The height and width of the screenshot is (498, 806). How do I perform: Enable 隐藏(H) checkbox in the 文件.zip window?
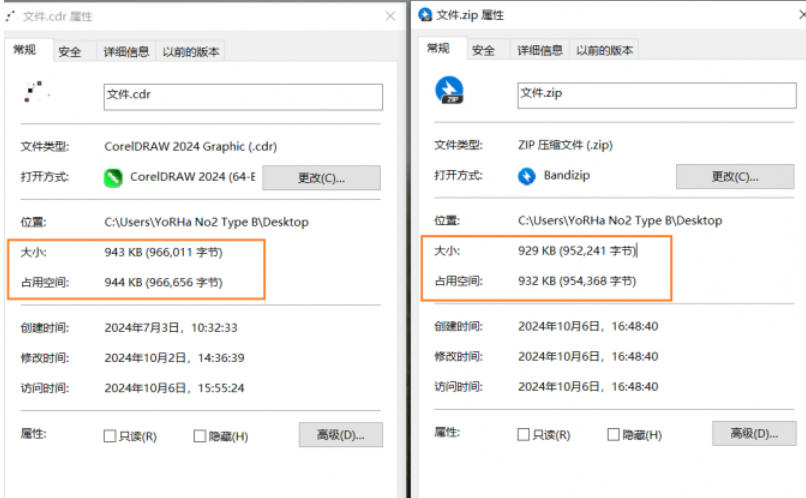(x=613, y=434)
